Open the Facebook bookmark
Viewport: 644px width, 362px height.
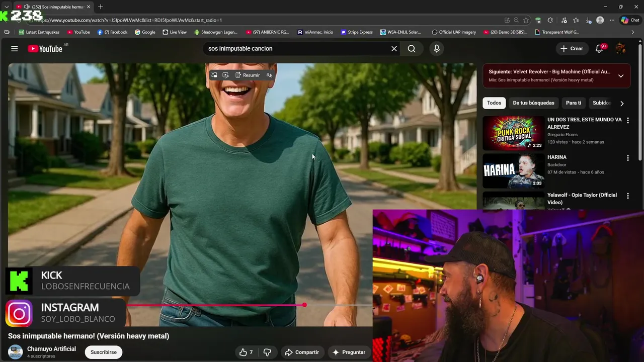112,32
